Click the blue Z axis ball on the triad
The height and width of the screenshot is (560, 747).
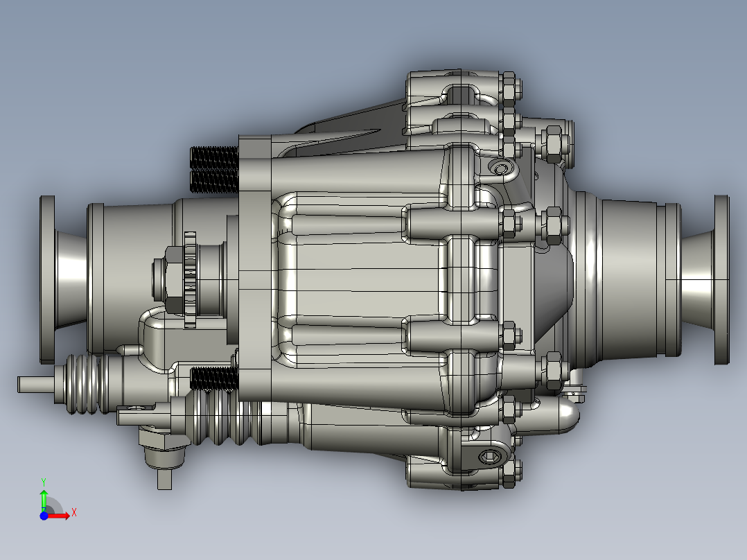click(x=44, y=516)
